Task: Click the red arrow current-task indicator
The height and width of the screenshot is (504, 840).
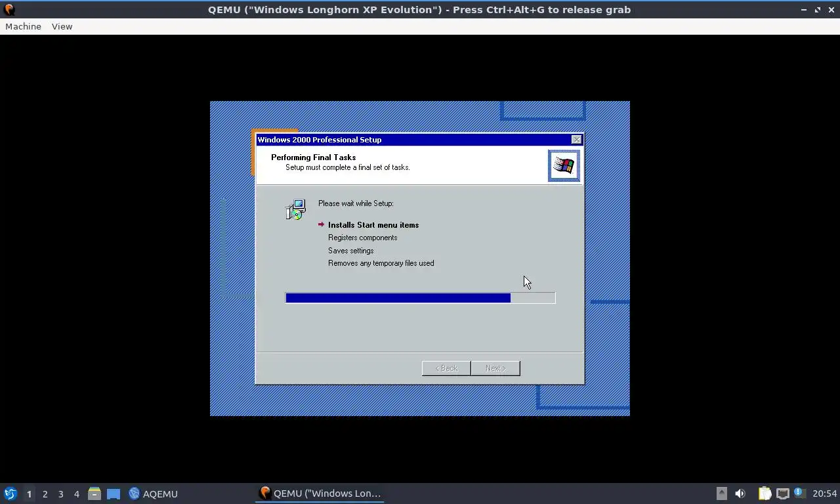Action: pyautogui.click(x=321, y=224)
